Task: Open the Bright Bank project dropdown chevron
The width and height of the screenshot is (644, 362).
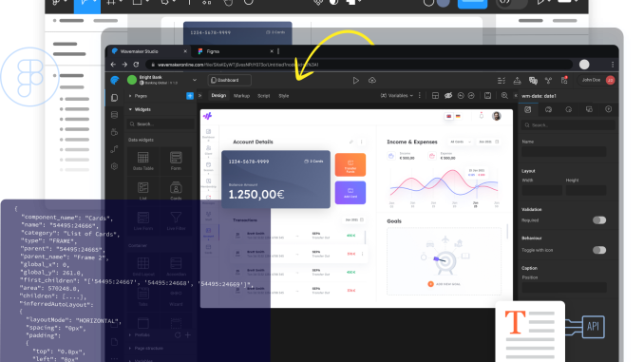Action: pos(195,80)
